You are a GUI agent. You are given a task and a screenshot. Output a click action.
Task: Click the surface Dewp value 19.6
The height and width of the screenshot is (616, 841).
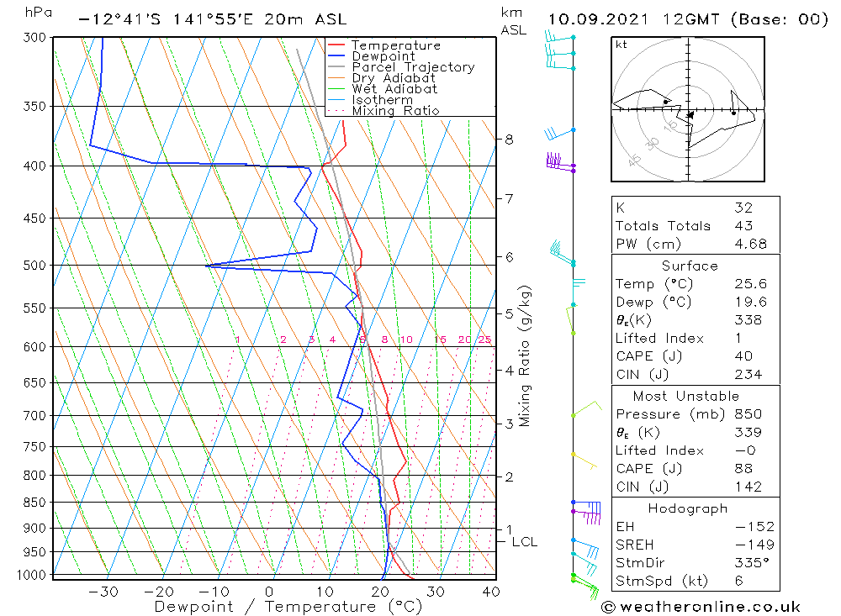[x=750, y=302]
